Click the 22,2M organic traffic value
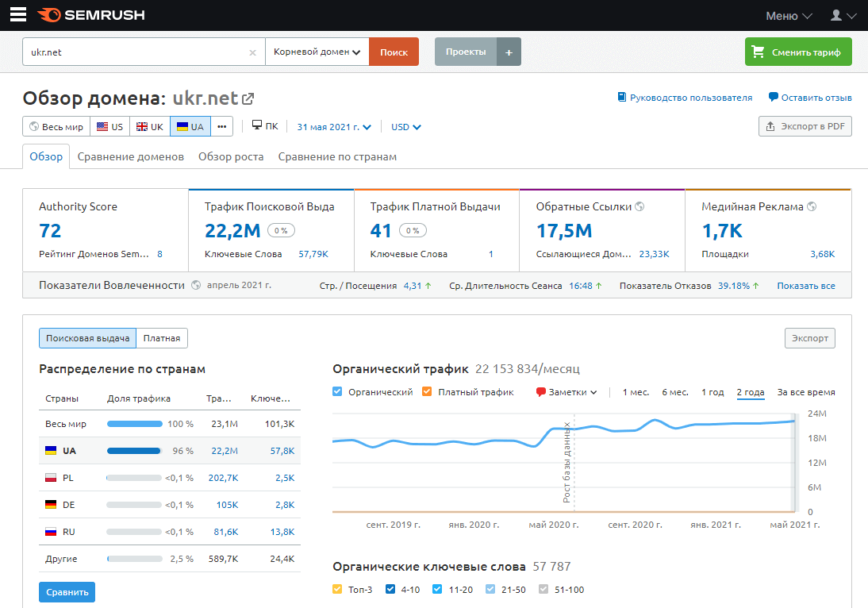This screenshot has height=608, width=868. 232,230
